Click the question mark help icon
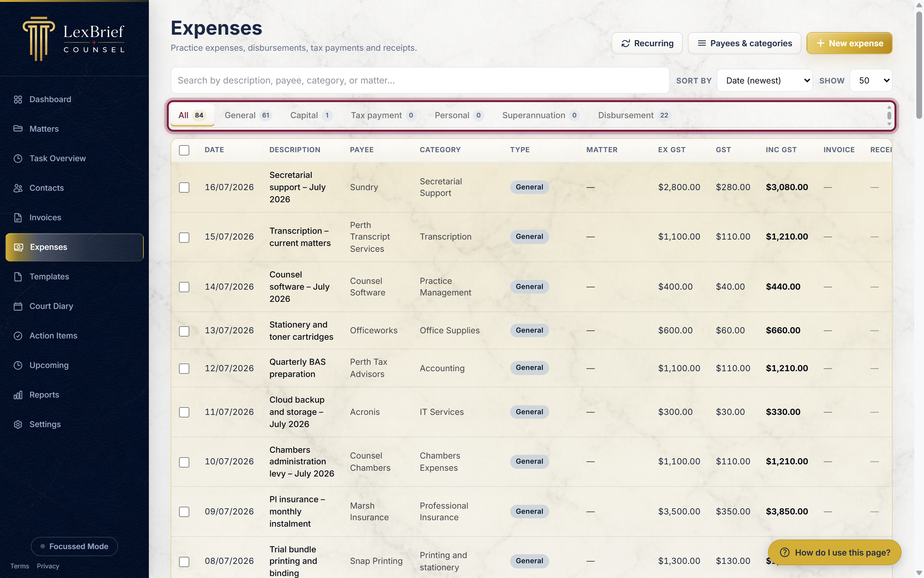 785,552
